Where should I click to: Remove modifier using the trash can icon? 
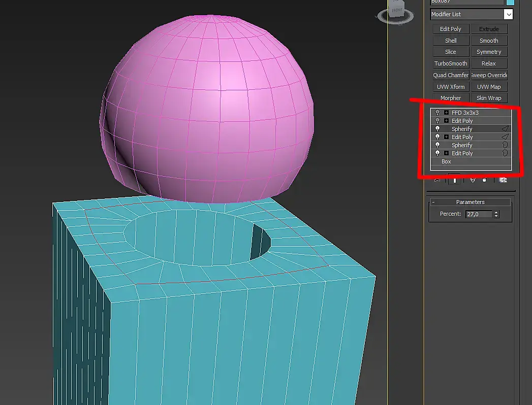(x=484, y=180)
